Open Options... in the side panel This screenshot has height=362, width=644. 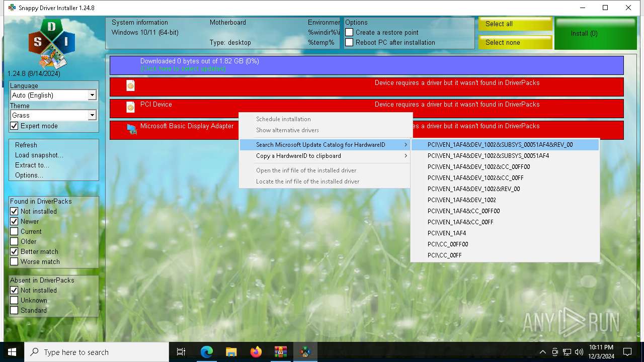tap(29, 175)
